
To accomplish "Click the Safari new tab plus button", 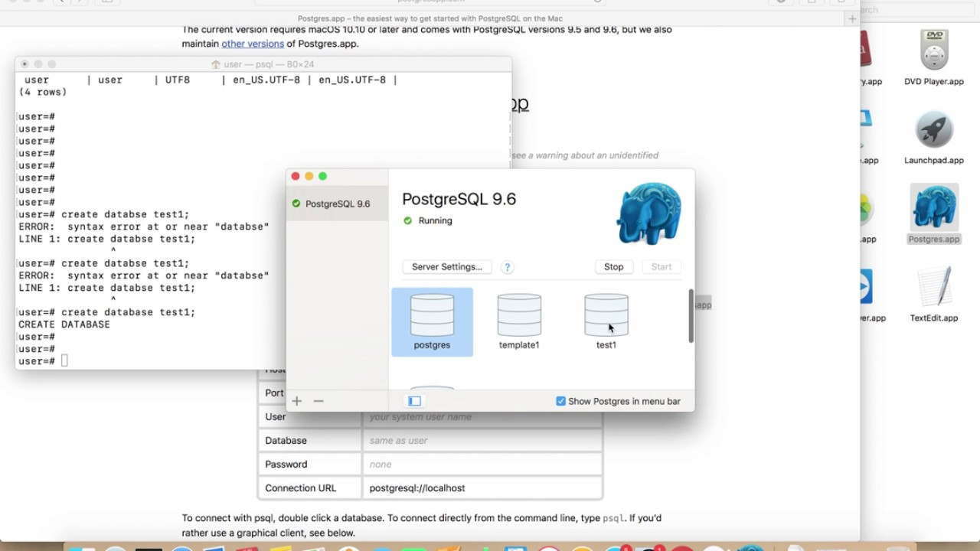I will pyautogui.click(x=852, y=18).
